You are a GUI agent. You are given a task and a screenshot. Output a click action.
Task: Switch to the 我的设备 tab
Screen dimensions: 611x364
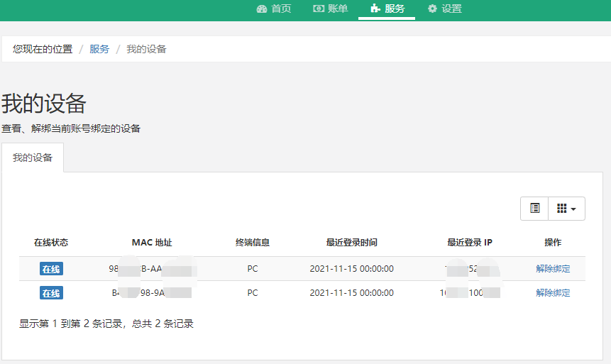(33, 158)
